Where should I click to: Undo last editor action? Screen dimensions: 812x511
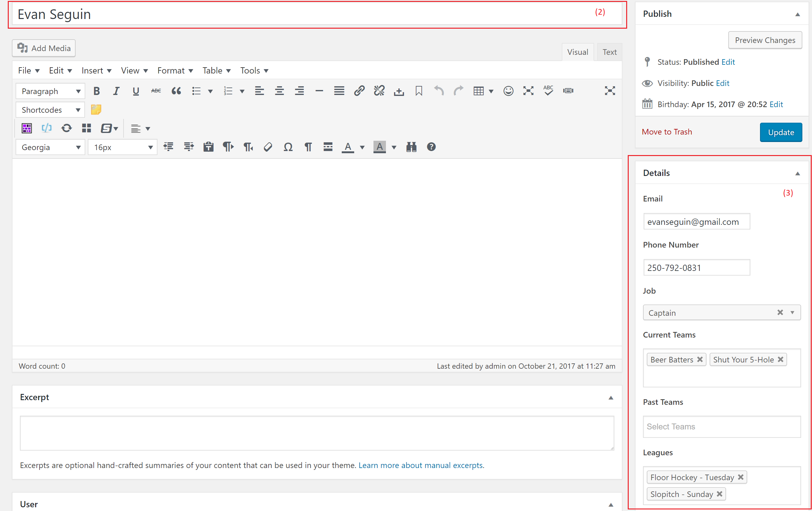coord(439,91)
